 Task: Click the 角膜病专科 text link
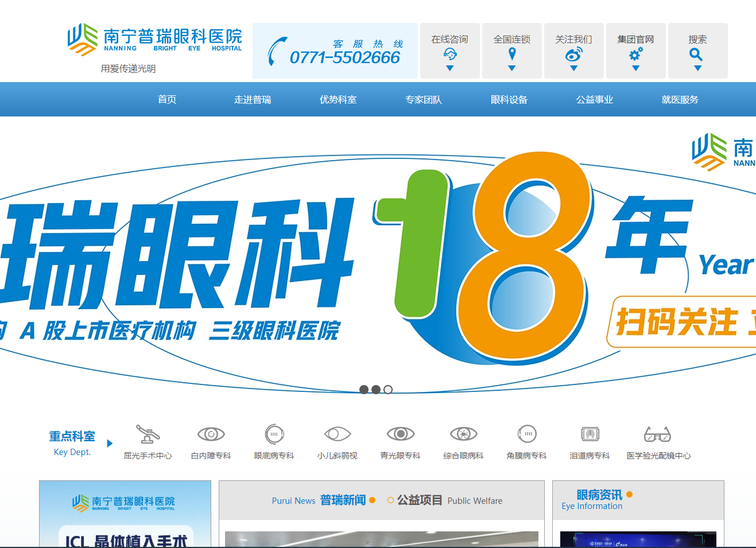tap(527, 456)
